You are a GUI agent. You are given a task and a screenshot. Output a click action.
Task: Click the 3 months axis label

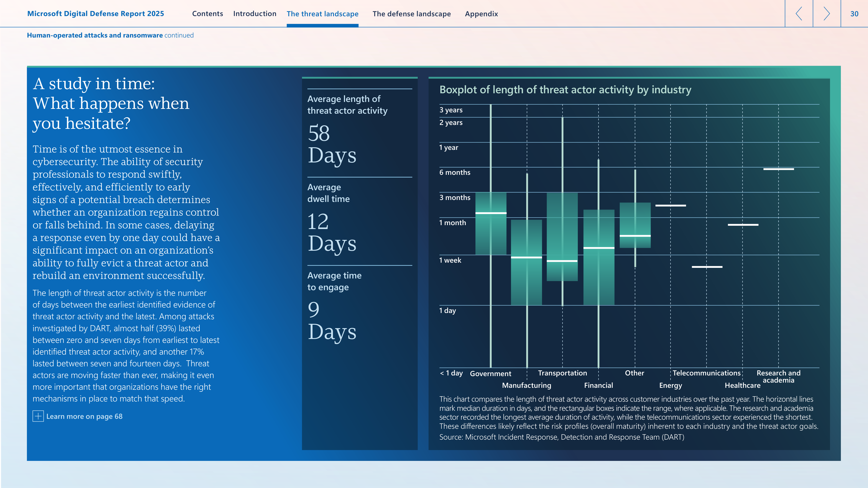click(455, 198)
